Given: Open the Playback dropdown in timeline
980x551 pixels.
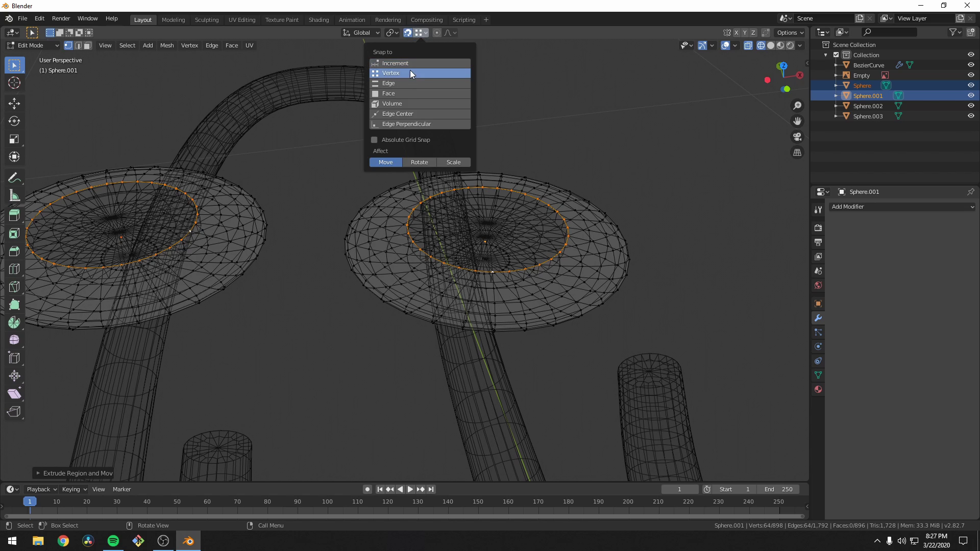Looking at the screenshot, I should click(x=41, y=489).
